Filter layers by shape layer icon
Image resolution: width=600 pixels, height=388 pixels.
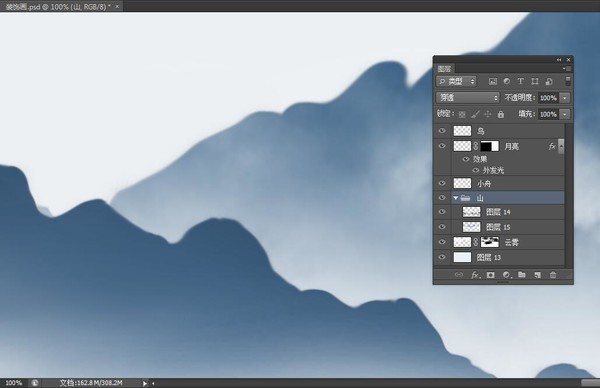pos(535,81)
